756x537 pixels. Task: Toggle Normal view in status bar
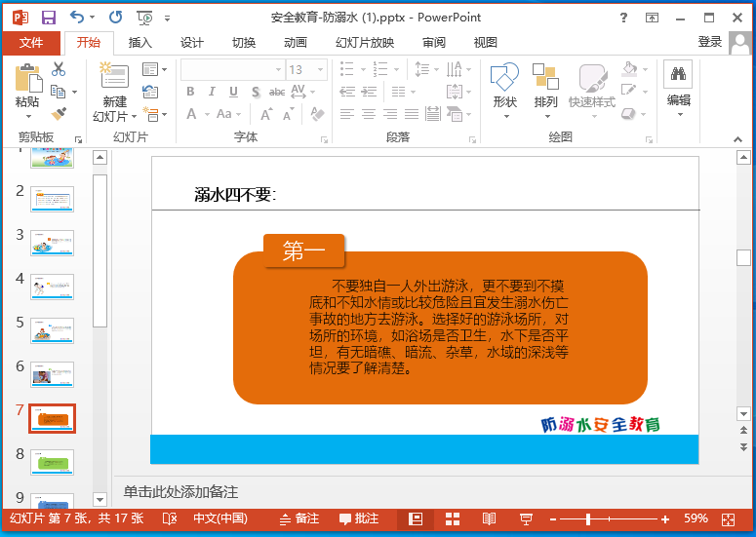pyautogui.click(x=416, y=519)
